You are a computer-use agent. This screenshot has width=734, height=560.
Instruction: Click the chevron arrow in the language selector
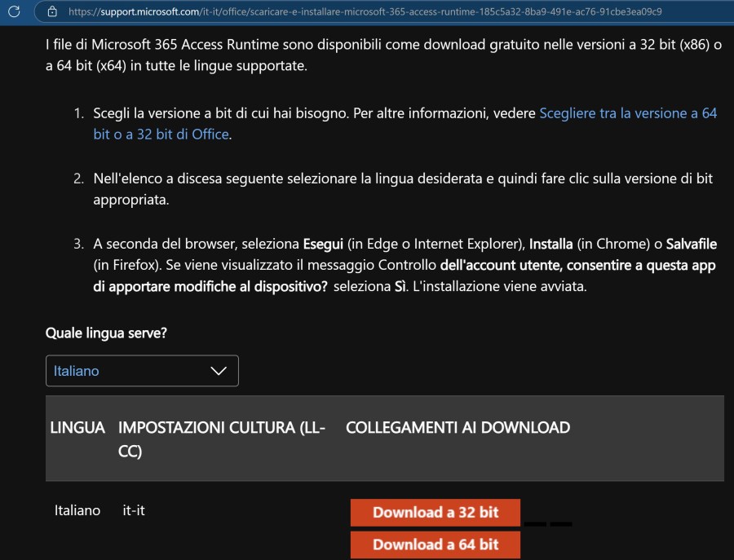click(x=219, y=371)
